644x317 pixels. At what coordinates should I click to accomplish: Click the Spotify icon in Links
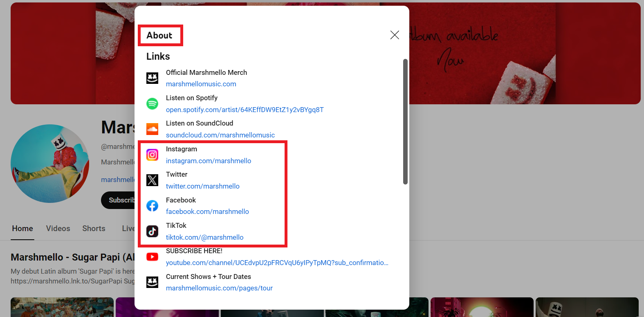(152, 103)
